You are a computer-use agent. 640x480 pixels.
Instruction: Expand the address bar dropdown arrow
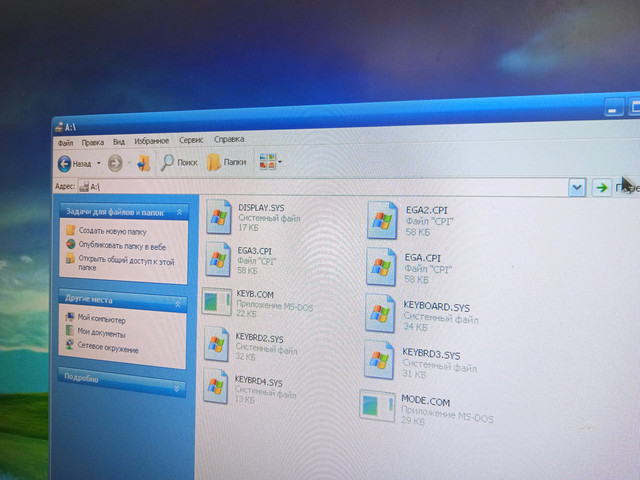click(577, 187)
